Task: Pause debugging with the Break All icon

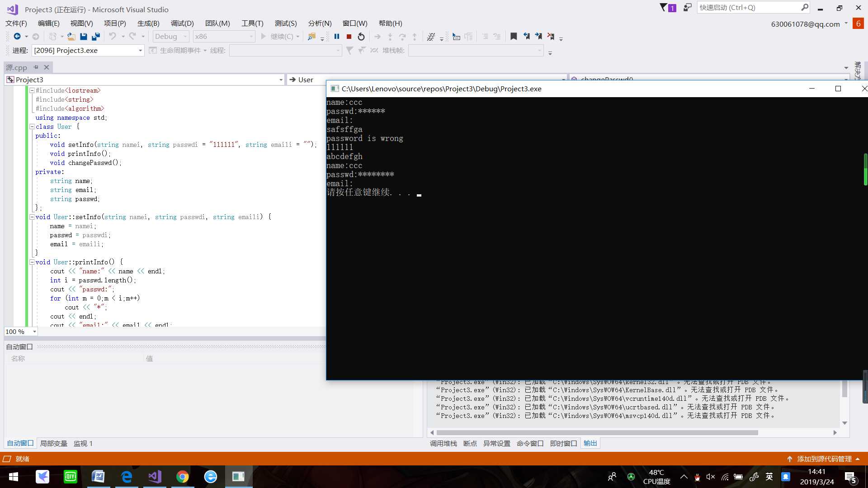Action: (x=337, y=37)
